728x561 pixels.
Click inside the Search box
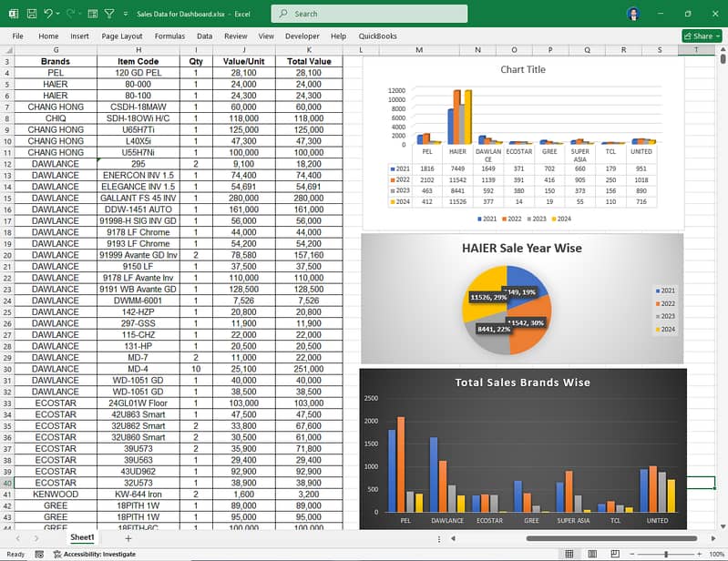(x=369, y=14)
